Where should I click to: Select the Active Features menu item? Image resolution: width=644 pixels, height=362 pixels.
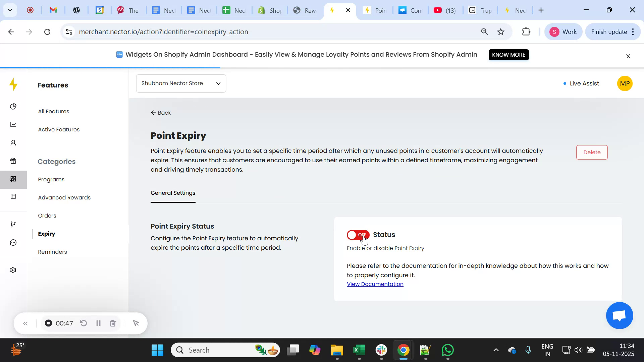(x=59, y=129)
